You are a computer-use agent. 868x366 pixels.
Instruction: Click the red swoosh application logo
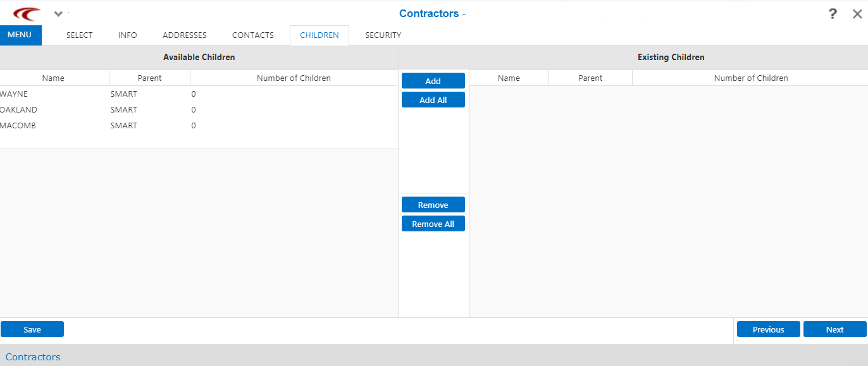(x=27, y=14)
